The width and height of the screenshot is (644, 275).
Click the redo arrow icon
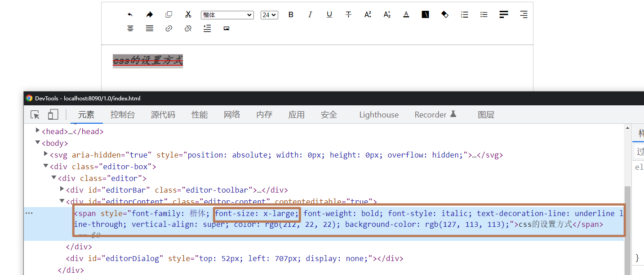tap(150, 15)
